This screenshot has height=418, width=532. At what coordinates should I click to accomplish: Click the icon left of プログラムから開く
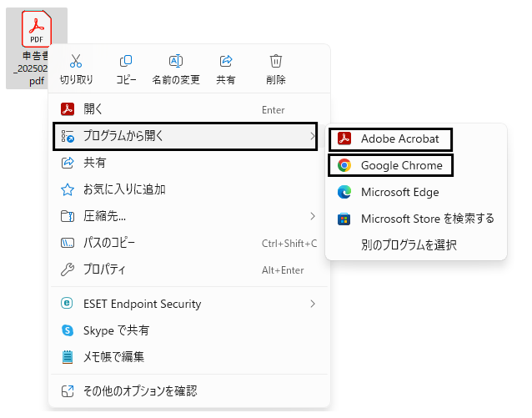[68, 136]
